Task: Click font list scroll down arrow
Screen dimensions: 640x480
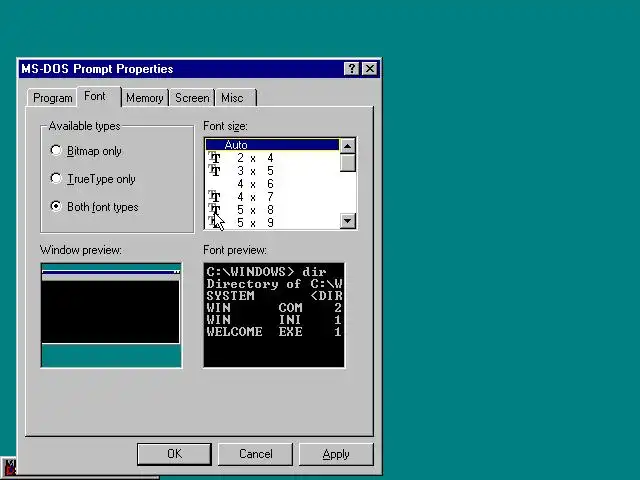Action: tap(347, 221)
